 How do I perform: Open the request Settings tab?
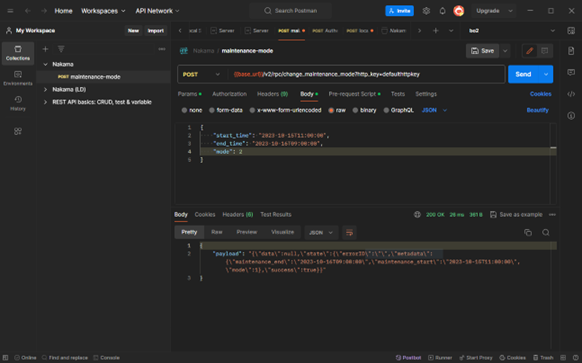coord(426,94)
